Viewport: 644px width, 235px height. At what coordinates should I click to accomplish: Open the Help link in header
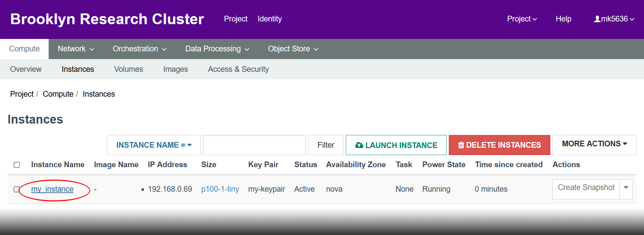563,19
